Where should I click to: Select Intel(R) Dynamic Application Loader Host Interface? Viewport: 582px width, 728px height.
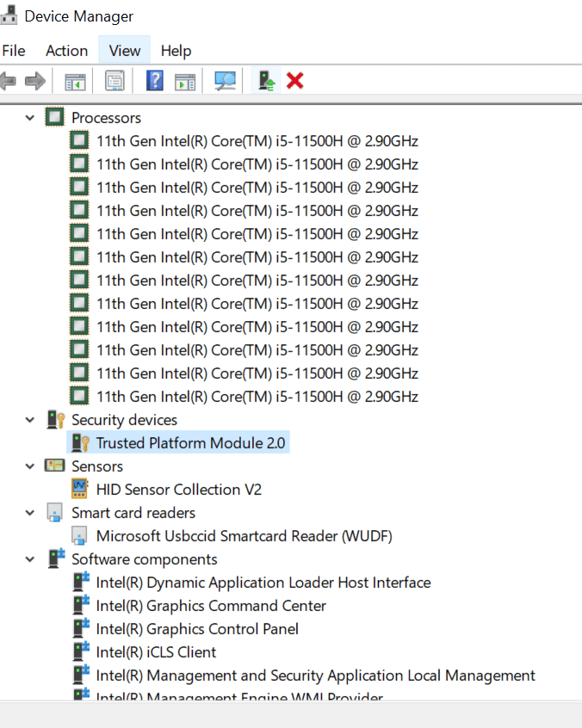pos(263,583)
